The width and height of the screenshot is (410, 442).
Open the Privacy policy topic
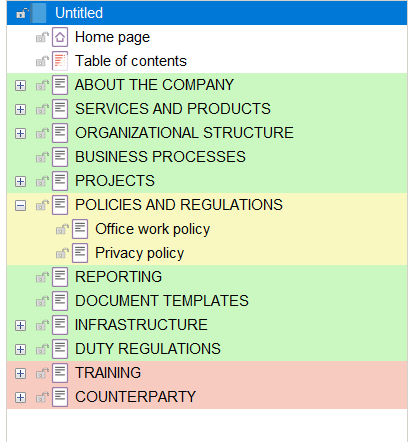point(139,253)
